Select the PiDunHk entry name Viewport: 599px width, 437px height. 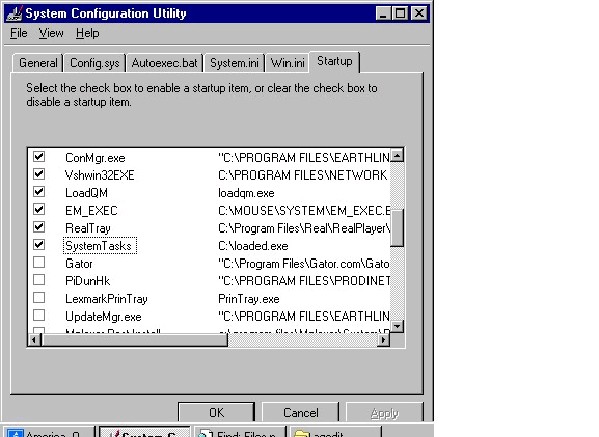click(87, 281)
